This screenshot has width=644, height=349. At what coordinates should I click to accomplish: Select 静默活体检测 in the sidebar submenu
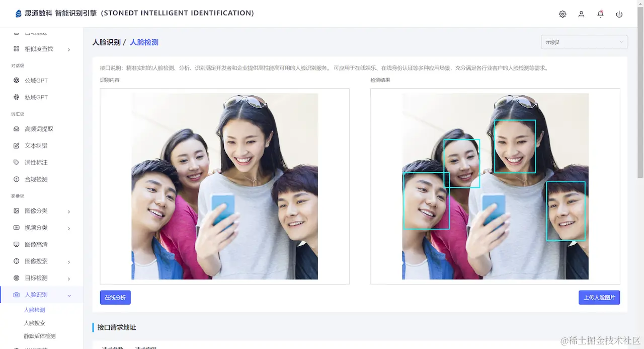pyautogui.click(x=40, y=336)
